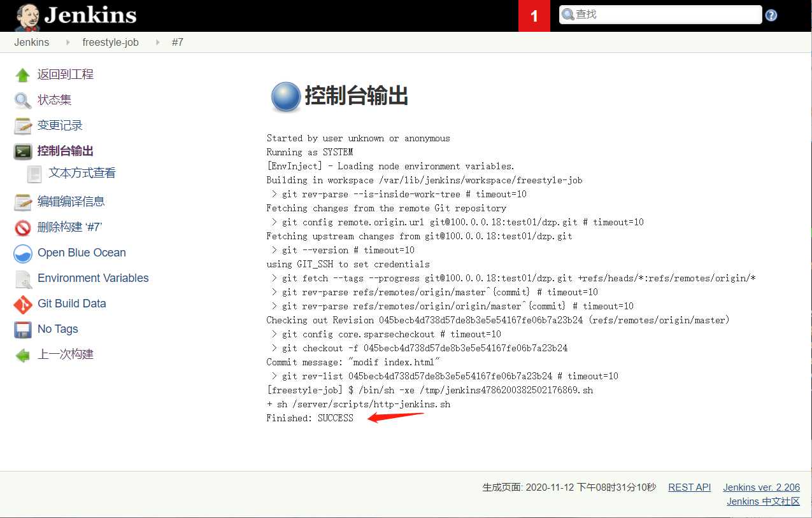The width and height of the screenshot is (812, 518).
Task: Click the red Git diamond icon
Action: 22,304
